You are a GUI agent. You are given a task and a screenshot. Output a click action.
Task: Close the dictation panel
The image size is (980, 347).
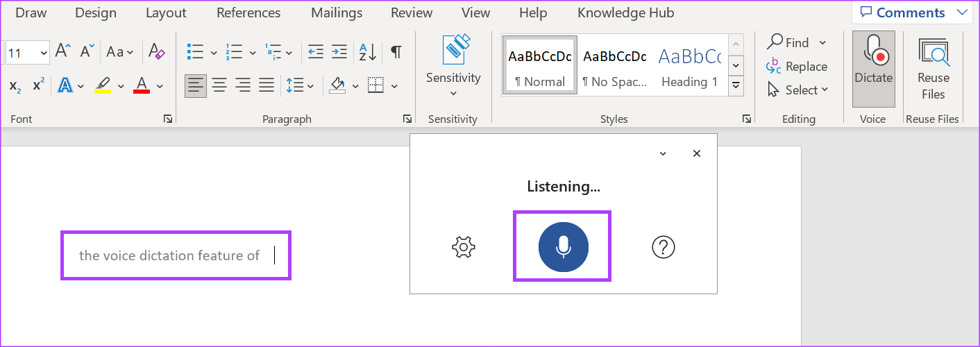(x=697, y=153)
